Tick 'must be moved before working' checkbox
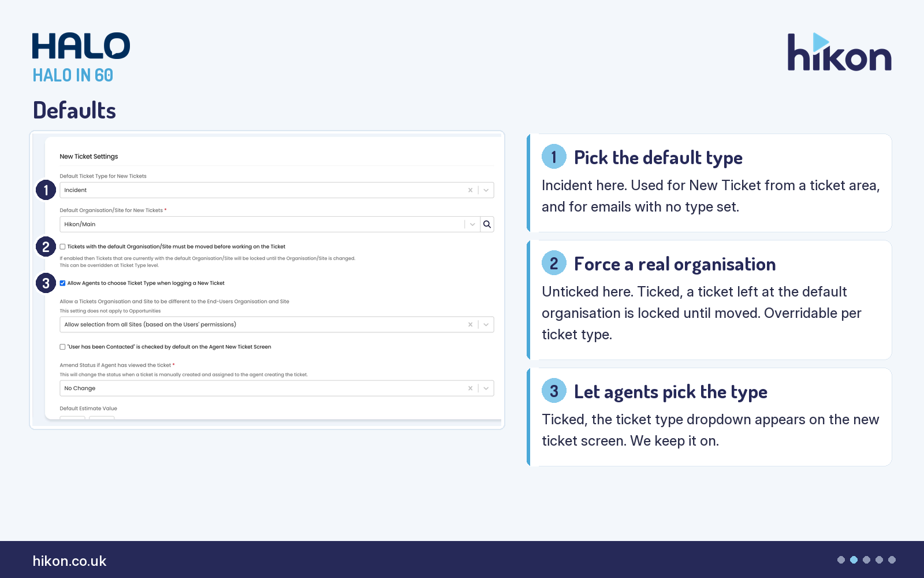The width and height of the screenshot is (924, 578). [x=62, y=247]
